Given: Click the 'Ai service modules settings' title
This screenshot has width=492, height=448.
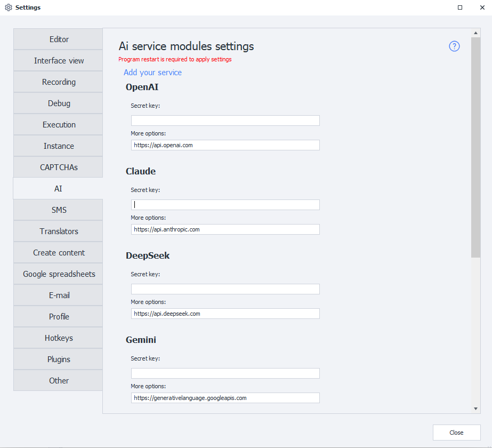Looking at the screenshot, I should point(186,46).
